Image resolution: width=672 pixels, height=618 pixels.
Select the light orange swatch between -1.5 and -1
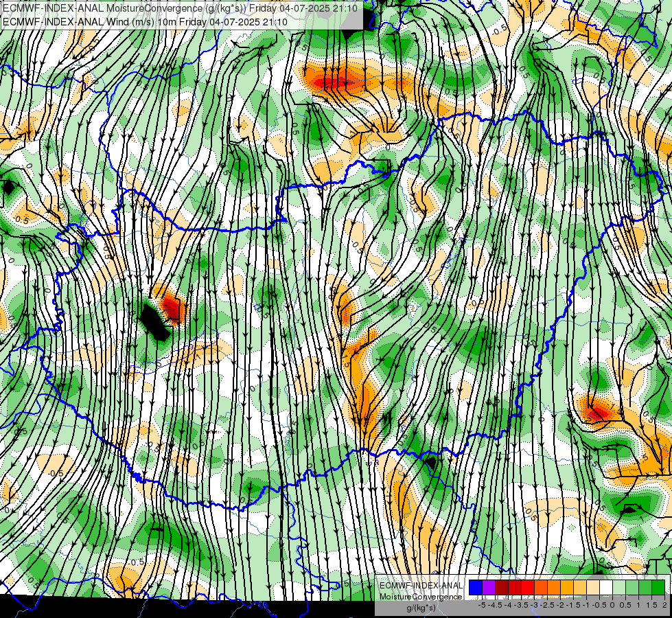(580, 587)
